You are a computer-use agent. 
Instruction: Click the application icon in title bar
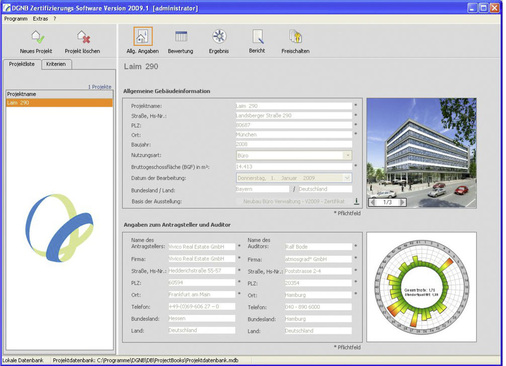pos(6,7)
